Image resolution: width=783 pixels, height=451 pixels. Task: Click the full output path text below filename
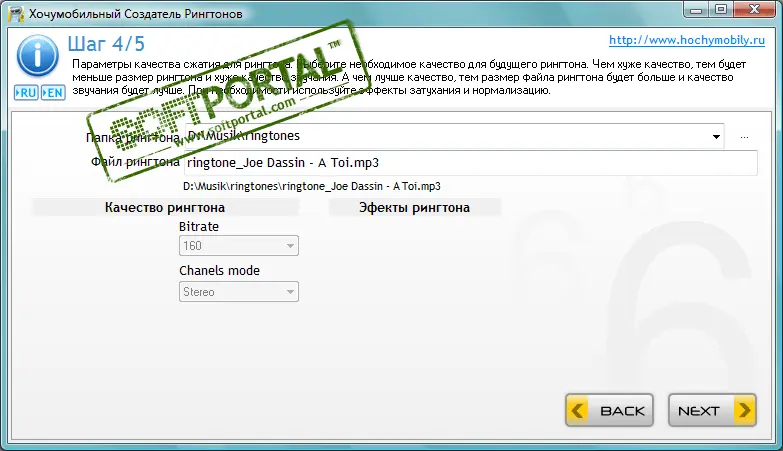(x=312, y=186)
